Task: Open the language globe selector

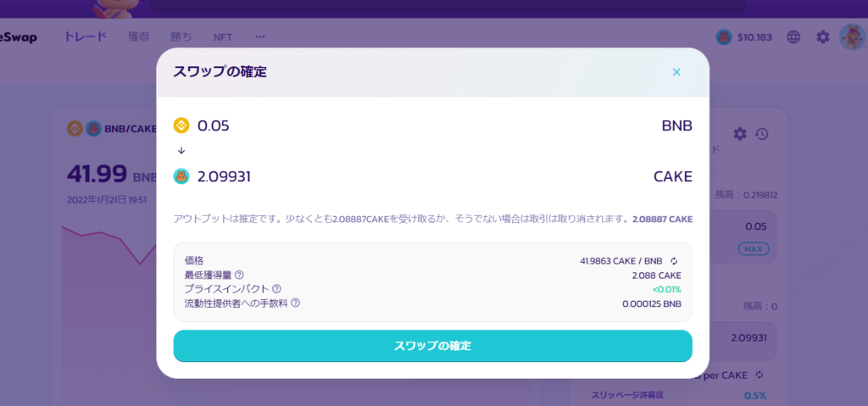Action: tap(793, 37)
